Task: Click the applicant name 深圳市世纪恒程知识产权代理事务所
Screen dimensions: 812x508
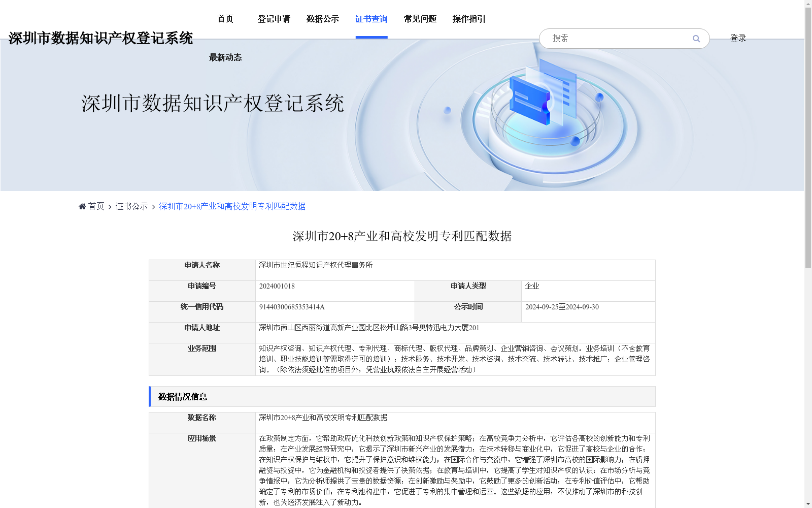Action: pyautogui.click(x=316, y=265)
